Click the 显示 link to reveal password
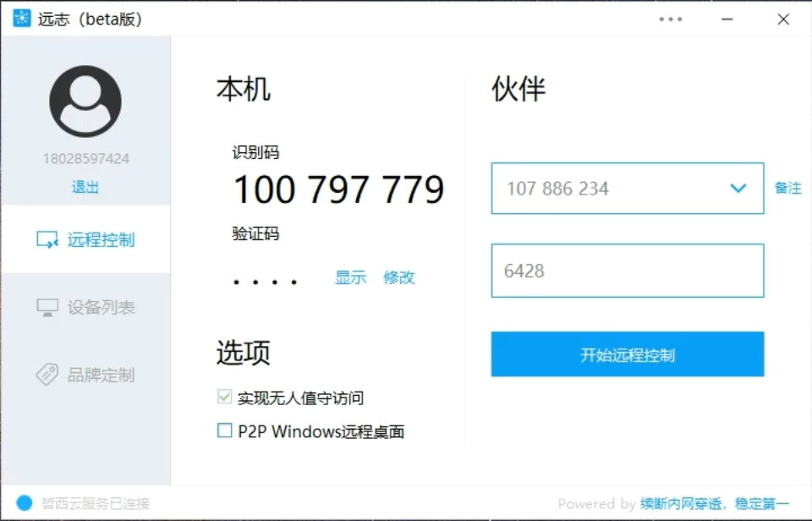 (x=350, y=277)
